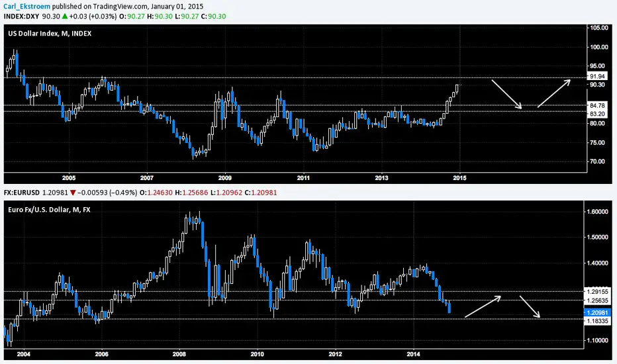Click the red down-triangle change indicator
Screen dimensions: 617x364
(73, 193)
